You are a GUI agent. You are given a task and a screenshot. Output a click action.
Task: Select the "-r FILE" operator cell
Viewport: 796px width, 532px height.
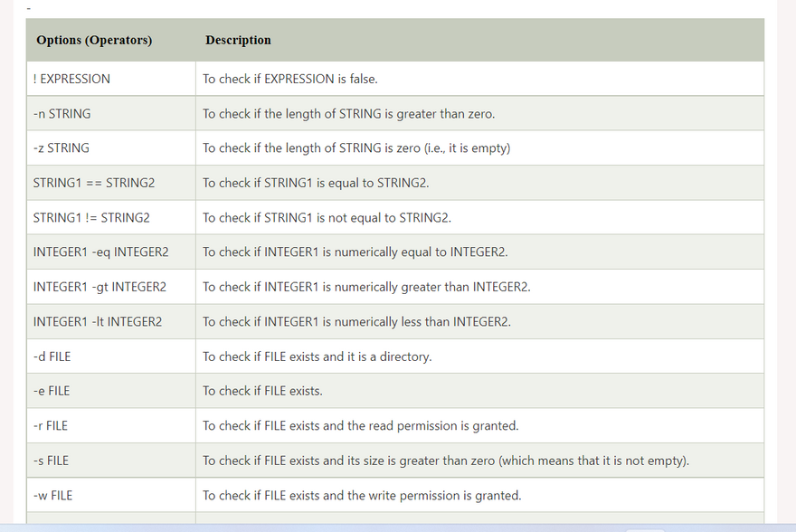pyautogui.click(x=51, y=425)
